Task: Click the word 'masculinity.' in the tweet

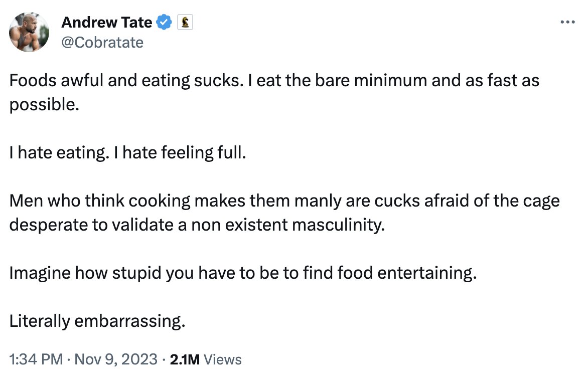Action: pyautogui.click(x=338, y=225)
